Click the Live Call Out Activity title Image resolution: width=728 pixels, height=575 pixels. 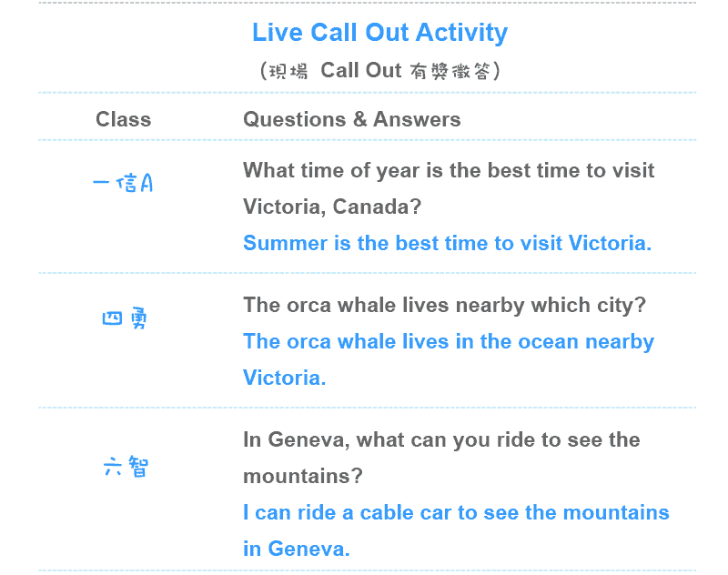tap(379, 33)
